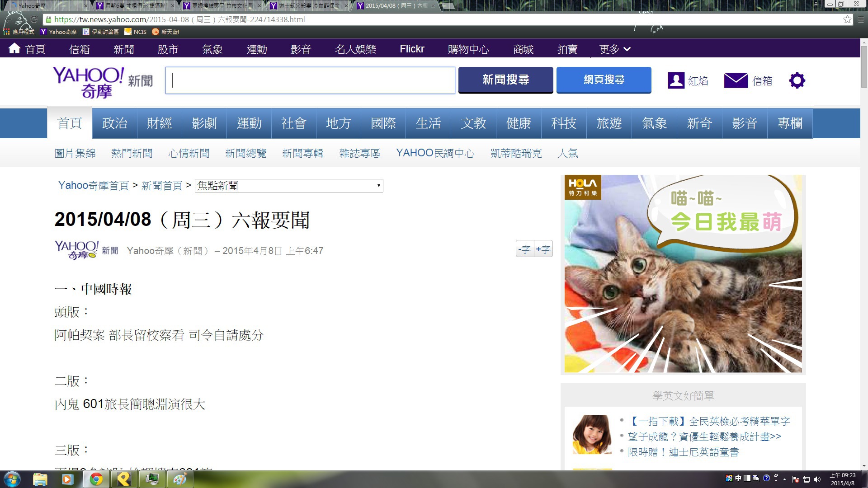Viewport: 868px width, 488px height.
Task: Decrease font size with -字 button
Action: pos(524,249)
